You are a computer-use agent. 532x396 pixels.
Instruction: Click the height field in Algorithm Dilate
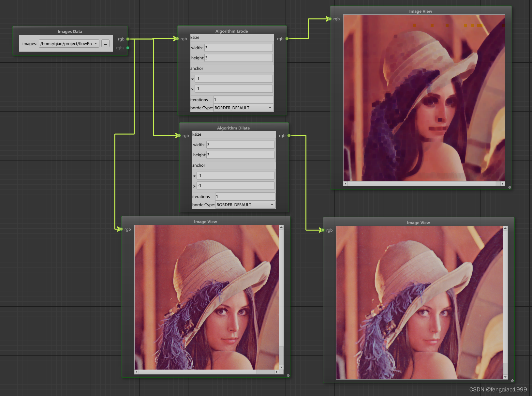click(241, 155)
